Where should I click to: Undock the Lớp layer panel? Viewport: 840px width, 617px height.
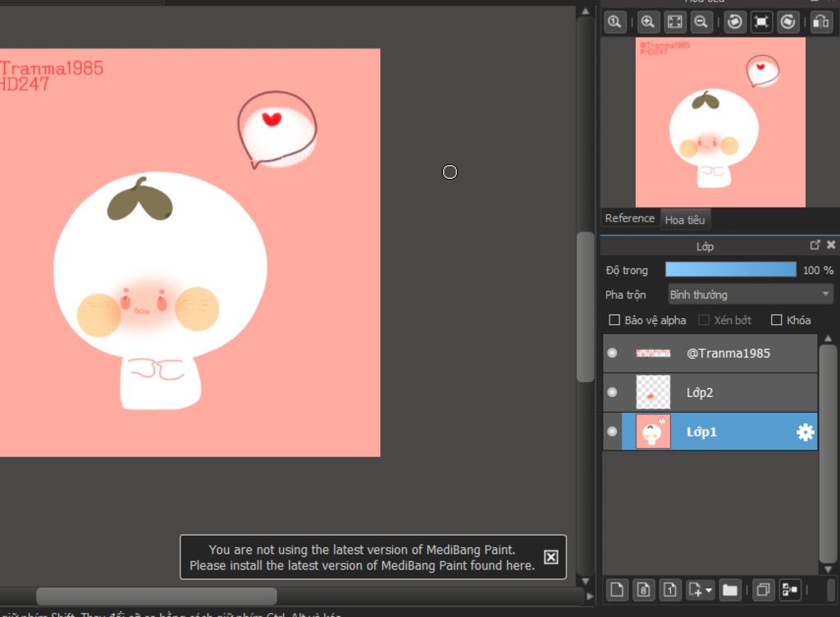coord(815,245)
